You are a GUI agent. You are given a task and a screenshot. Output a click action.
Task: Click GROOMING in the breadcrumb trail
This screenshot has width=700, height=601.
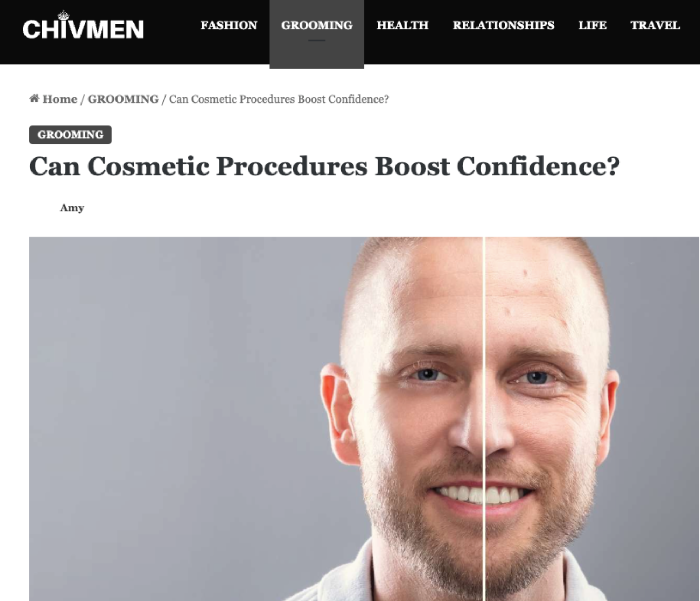pos(123,99)
